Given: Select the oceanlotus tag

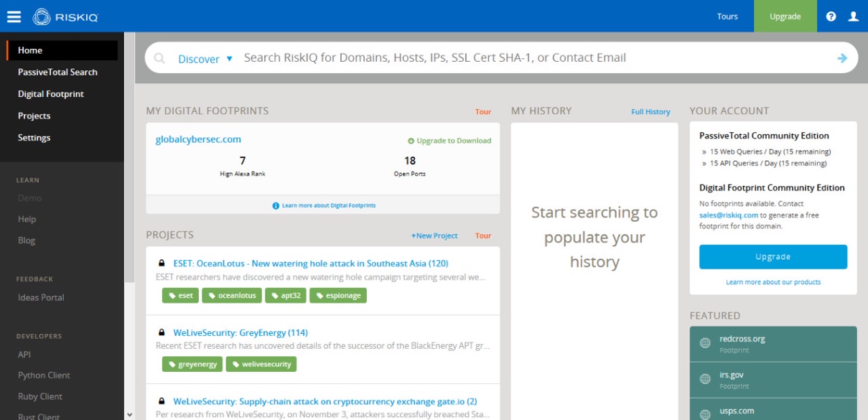Looking at the screenshot, I should [x=232, y=295].
